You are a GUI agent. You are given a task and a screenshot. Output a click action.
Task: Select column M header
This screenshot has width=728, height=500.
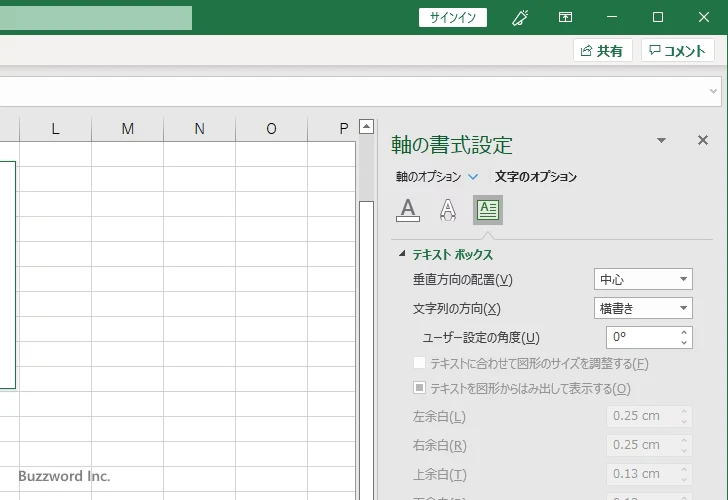click(128, 129)
